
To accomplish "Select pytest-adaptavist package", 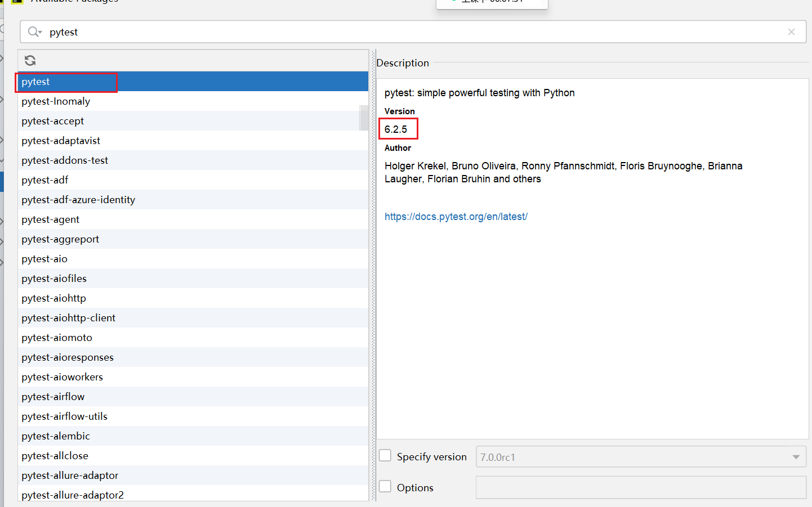I will coord(193,141).
